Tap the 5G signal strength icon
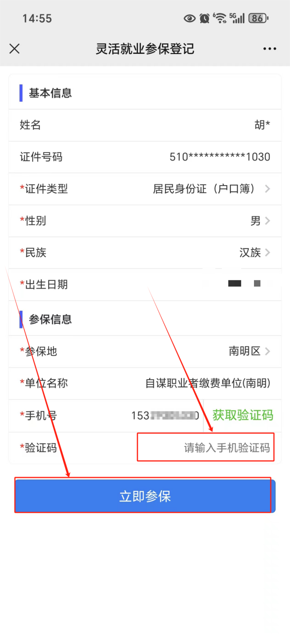290x644 pixels. click(x=237, y=18)
